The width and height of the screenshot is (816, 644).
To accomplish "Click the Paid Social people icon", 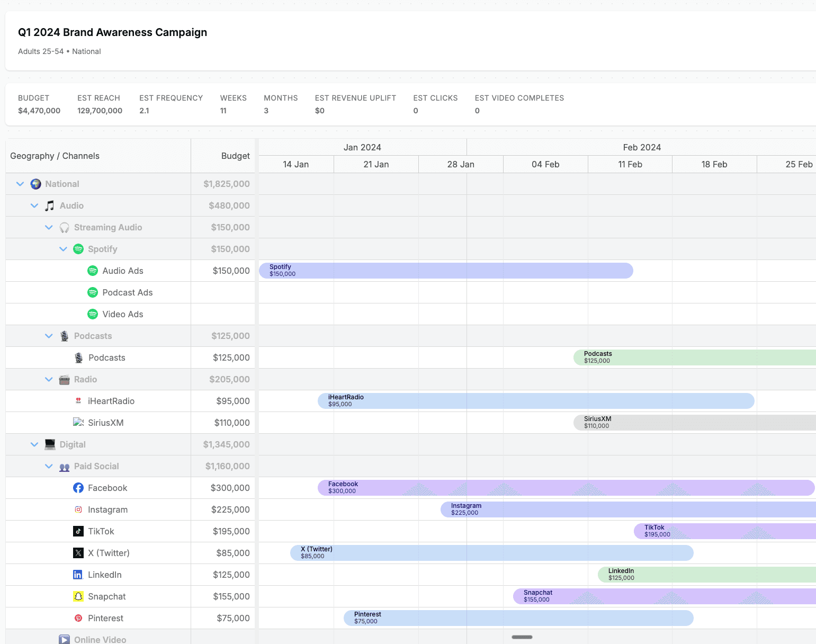I will [64, 467].
